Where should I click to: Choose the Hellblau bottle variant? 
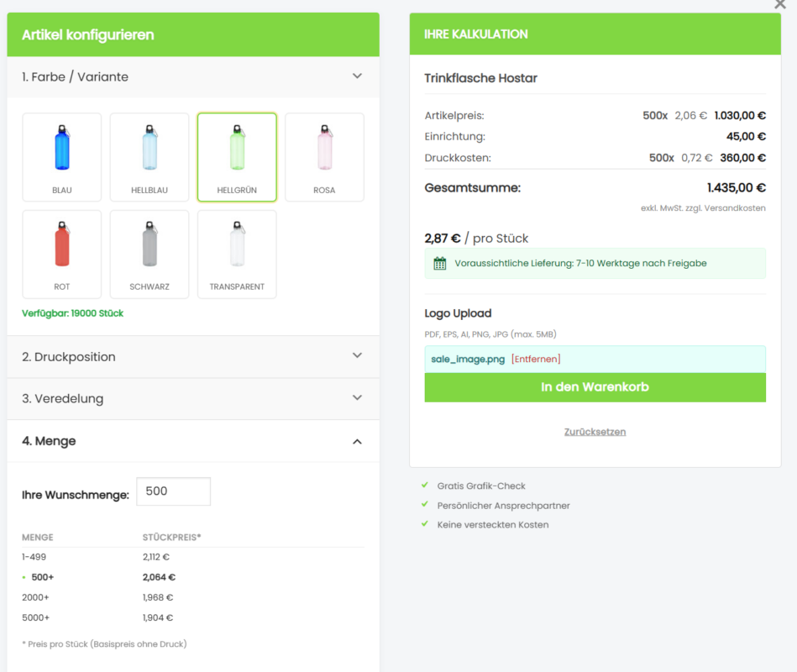pyautogui.click(x=149, y=157)
